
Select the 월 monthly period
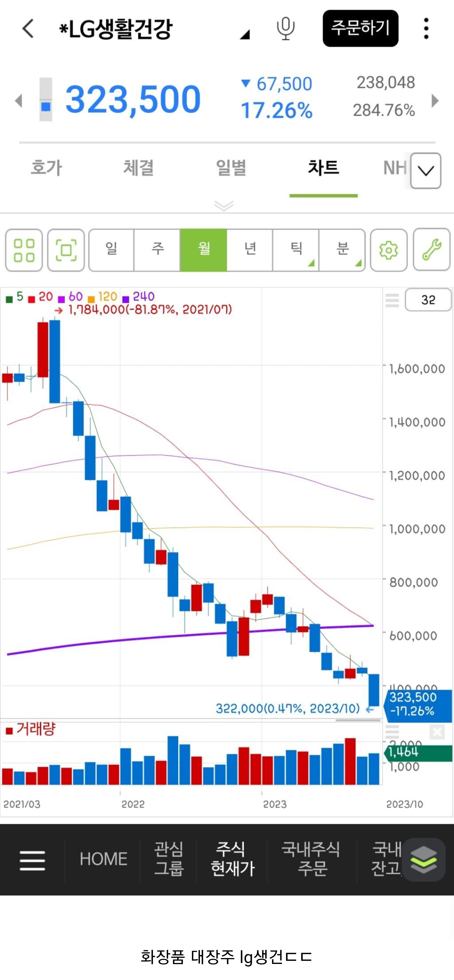[203, 250]
